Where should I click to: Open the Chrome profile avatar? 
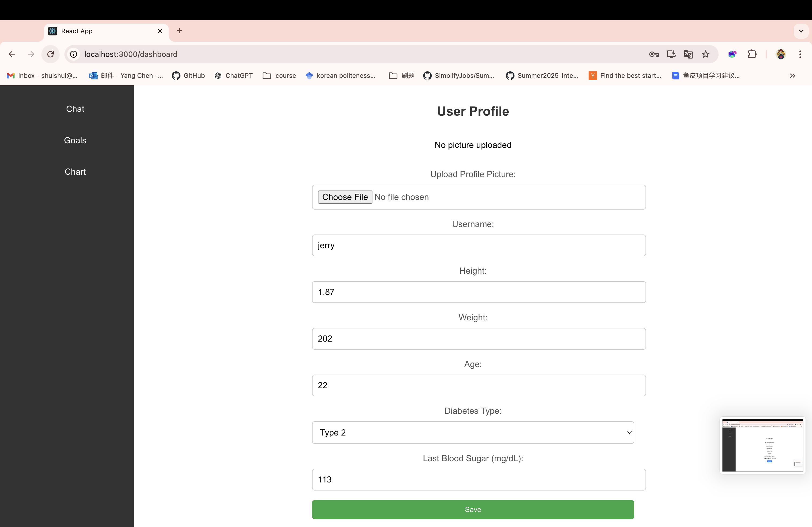[x=781, y=54]
